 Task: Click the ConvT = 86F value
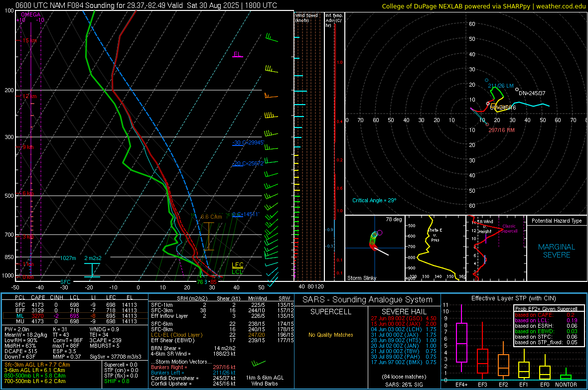point(67,340)
